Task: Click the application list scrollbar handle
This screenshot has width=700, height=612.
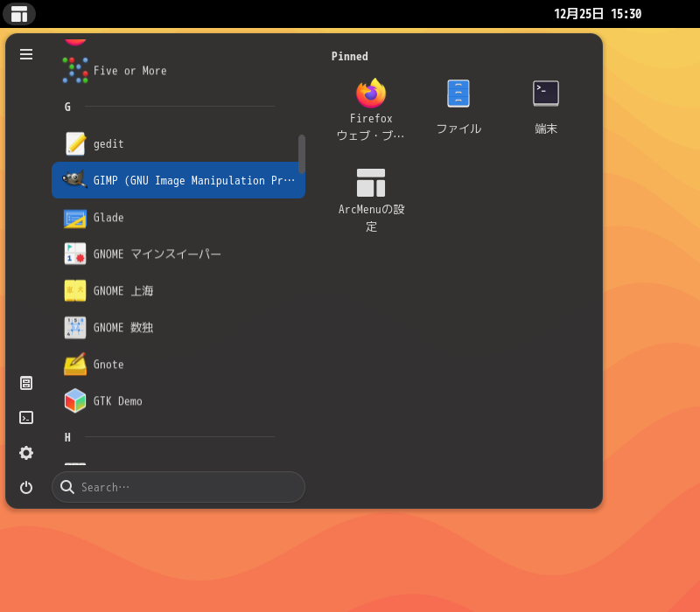Action: click(x=302, y=154)
